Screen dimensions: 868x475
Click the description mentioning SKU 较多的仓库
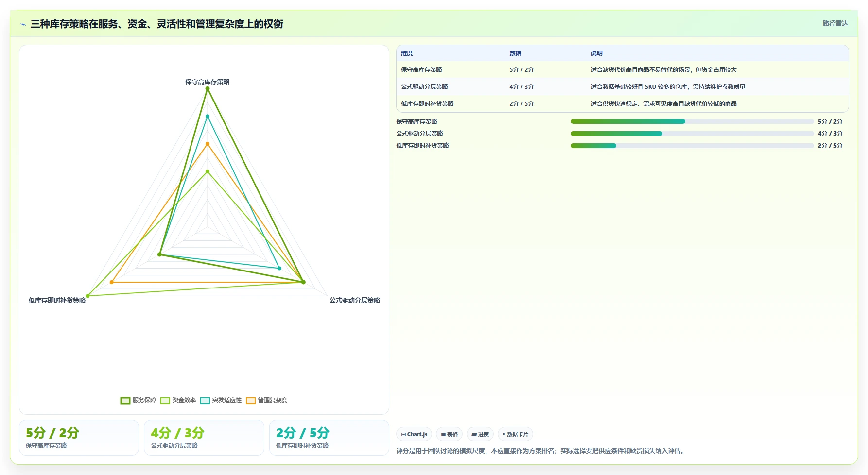click(x=668, y=87)
